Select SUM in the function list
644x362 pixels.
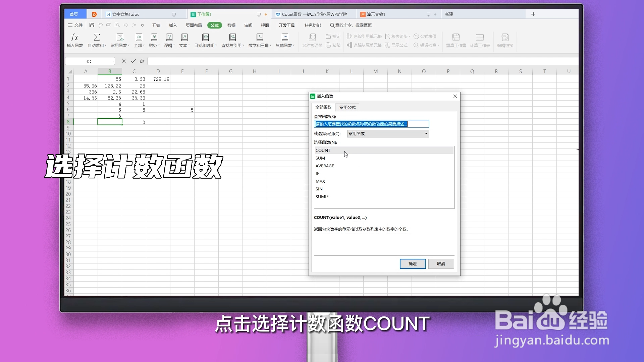click(320, 158)
